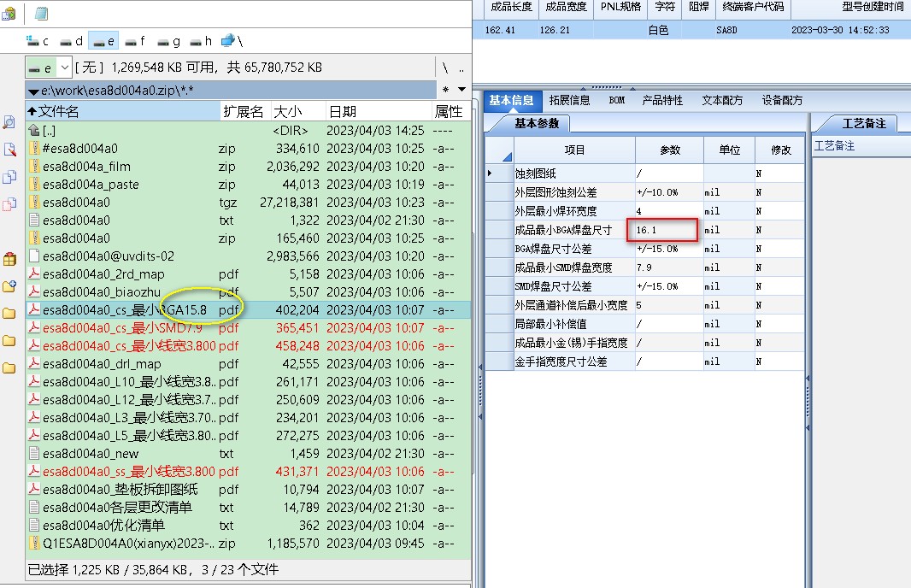The width and height of the screenshot is (911, 588).
Task: Select the highlighted drive e button
Action: coord(103,41)
